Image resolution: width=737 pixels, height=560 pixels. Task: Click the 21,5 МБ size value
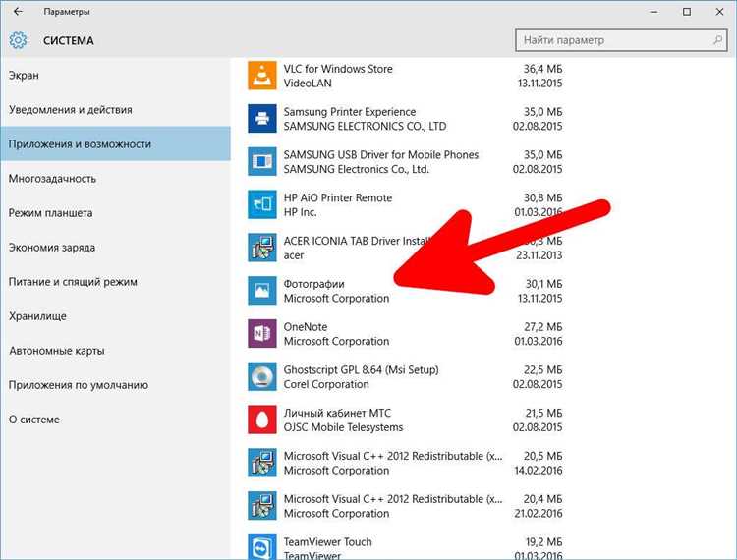[x=543, y=413]
